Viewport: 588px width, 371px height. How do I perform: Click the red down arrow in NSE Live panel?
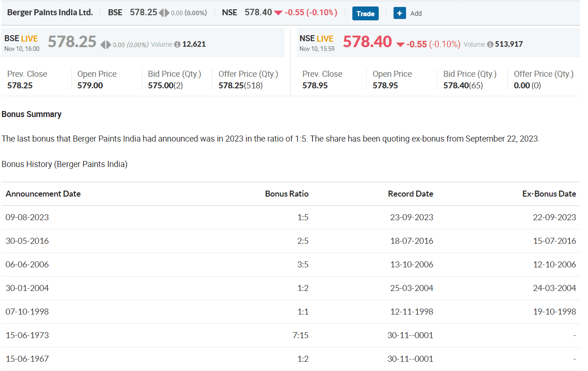[400, 44]
